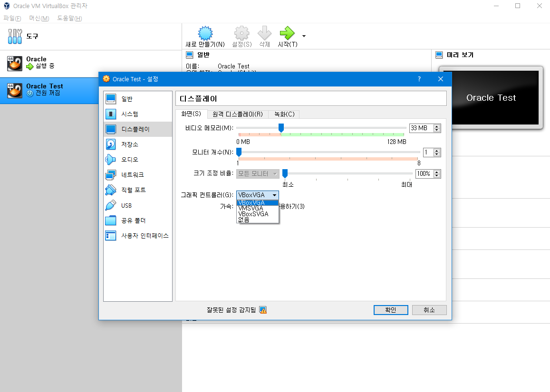Click the Tools (도구) icon
Image resolution: width=550 pixels, height=392 pixels.
15,36
